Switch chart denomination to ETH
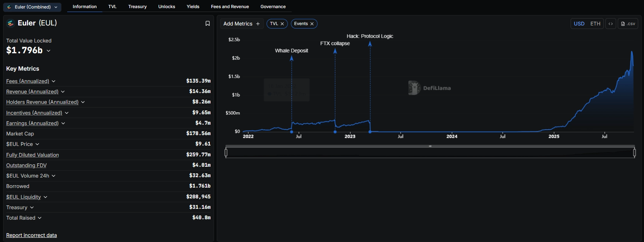 tap(595, 24)
